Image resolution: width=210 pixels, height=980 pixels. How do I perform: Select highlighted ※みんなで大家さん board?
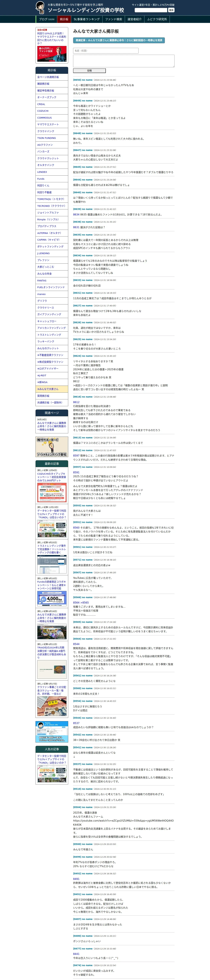coord(52,389)
